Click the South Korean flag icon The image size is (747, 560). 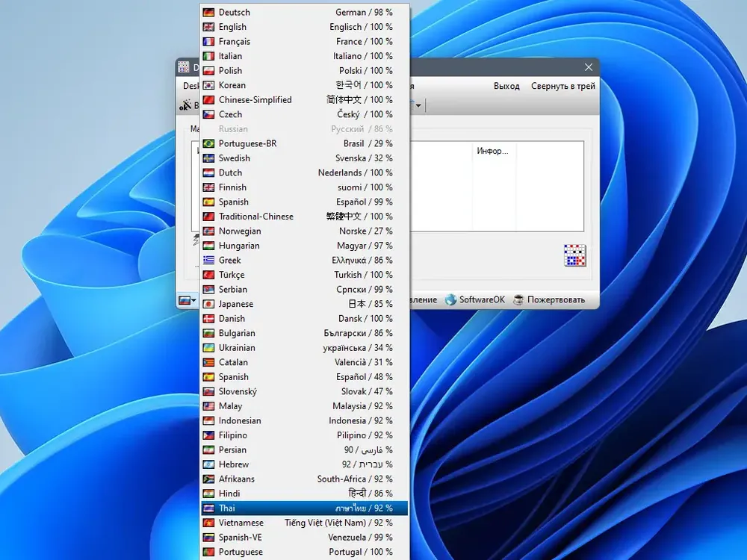point(208,85)
